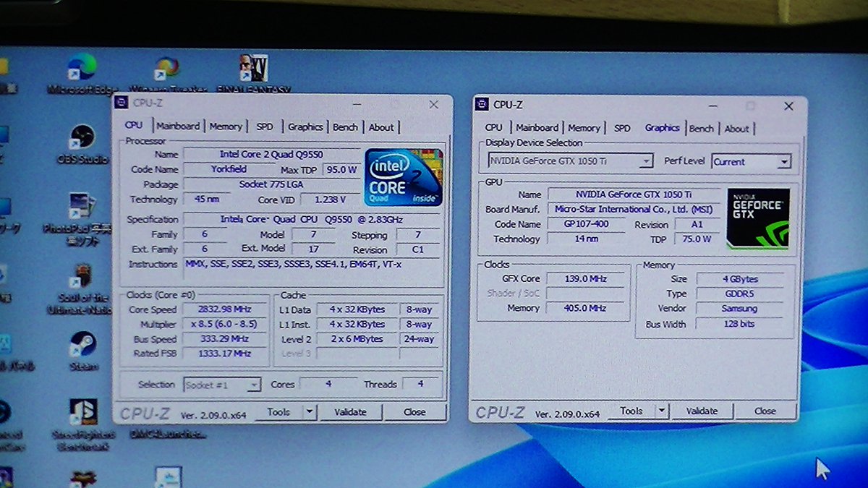Screen dimensions: 868x488
Task: Click the 45 nm technology value
Action: 207,199
